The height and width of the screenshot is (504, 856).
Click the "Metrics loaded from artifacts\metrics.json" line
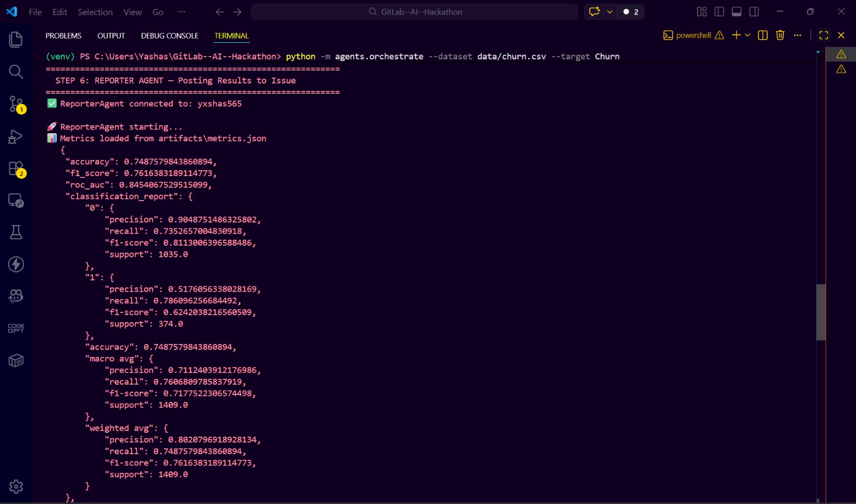click(157, 139)
